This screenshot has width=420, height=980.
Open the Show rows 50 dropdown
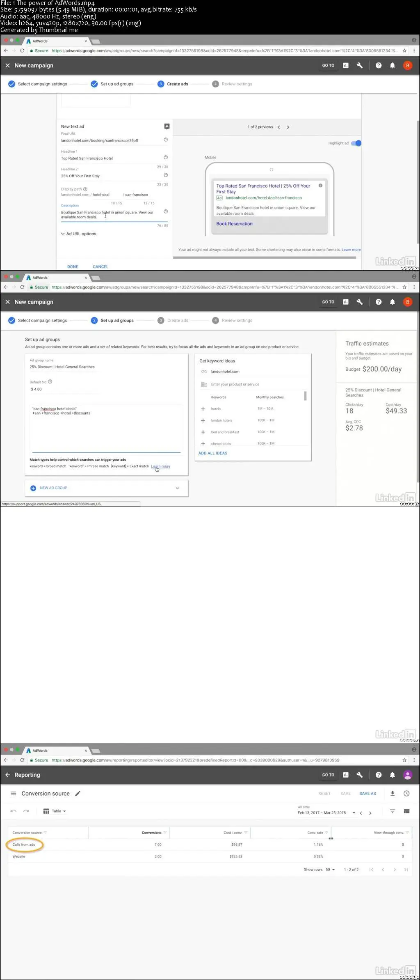pos(330,870)
